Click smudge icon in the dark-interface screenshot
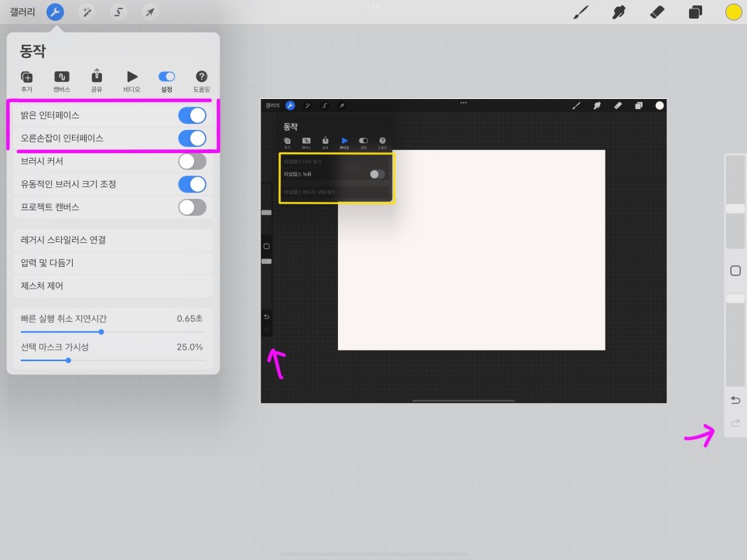Viewport: 747px width, 560px height. [x=597, y=105]
